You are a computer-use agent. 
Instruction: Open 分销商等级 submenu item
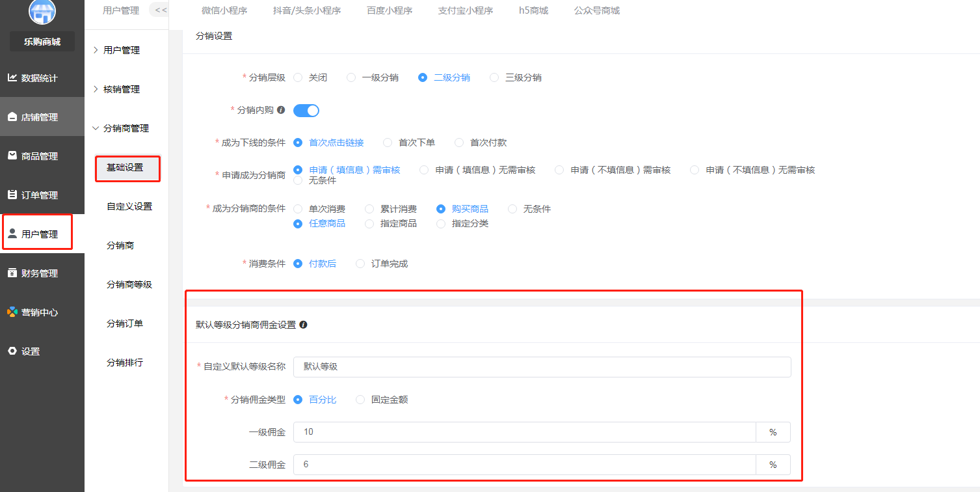129,284
